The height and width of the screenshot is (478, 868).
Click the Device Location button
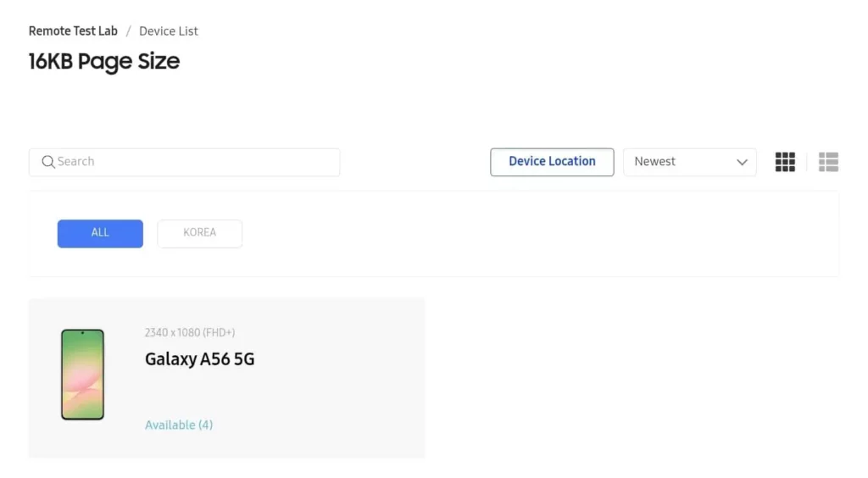552,162
